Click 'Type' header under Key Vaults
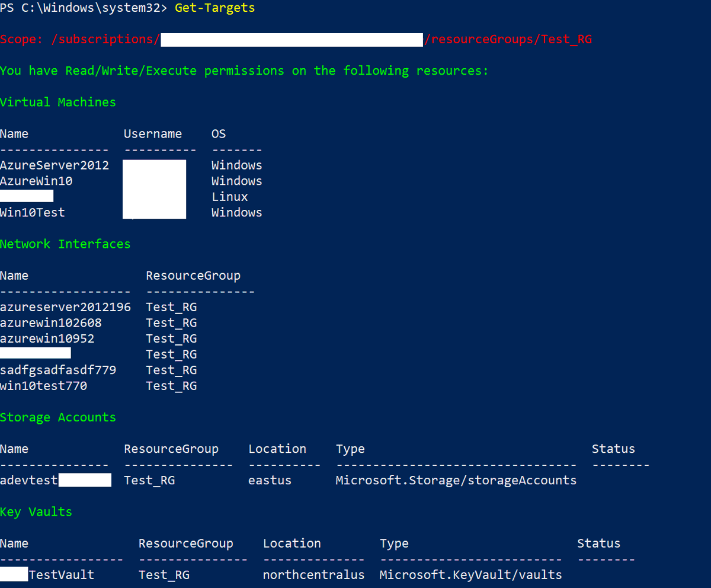 [x=394, y=544]
